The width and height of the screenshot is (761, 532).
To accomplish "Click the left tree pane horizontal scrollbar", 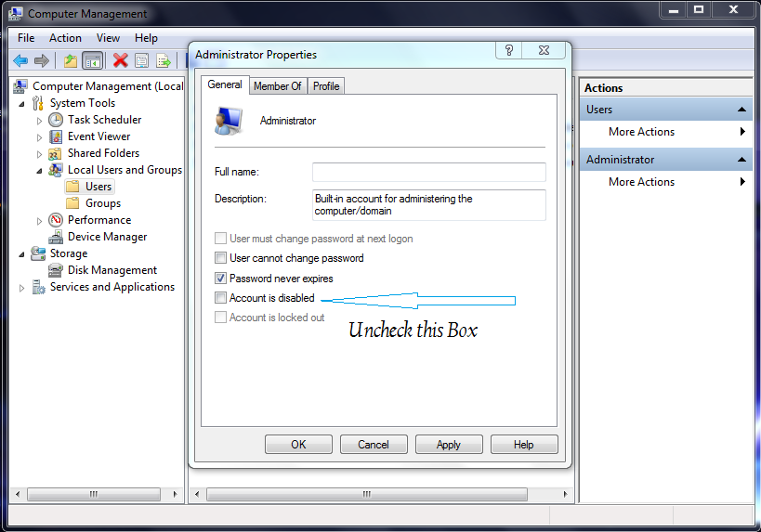I will [94, 494].
